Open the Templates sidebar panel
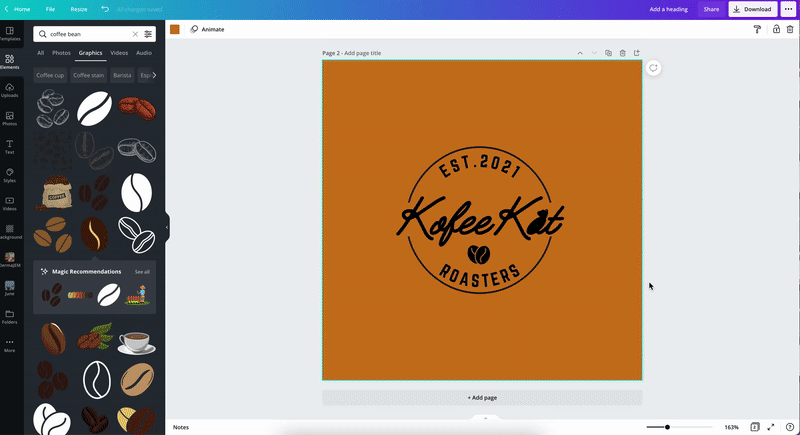 point(10,34)
